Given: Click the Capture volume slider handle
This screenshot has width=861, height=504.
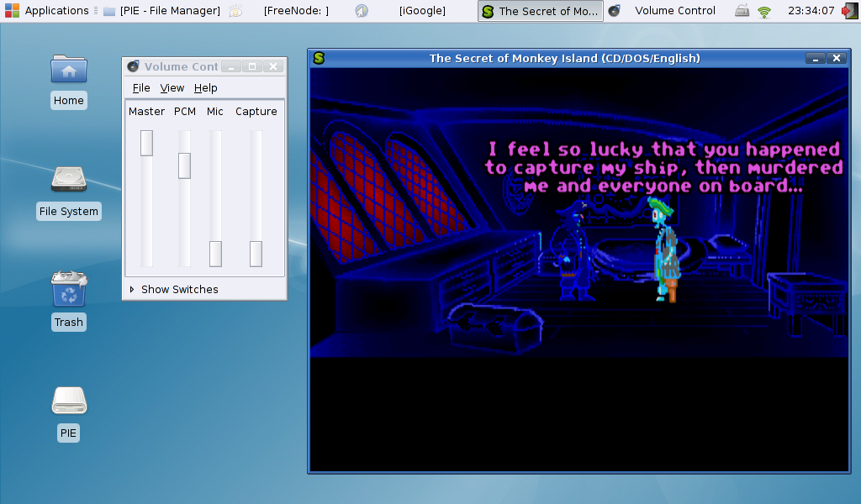Looking at the screenshot, I should (256, 254).
